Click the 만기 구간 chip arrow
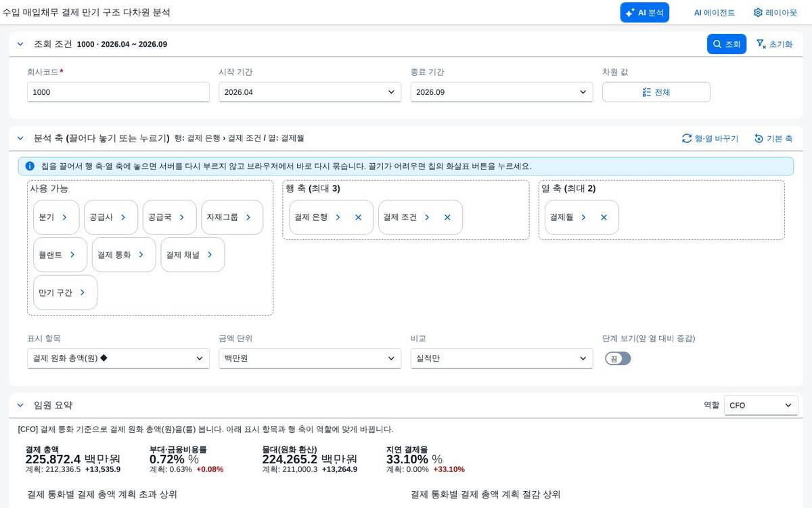This screenshot has width=812, height=508. pyautogui.click(x=83, y=293)
